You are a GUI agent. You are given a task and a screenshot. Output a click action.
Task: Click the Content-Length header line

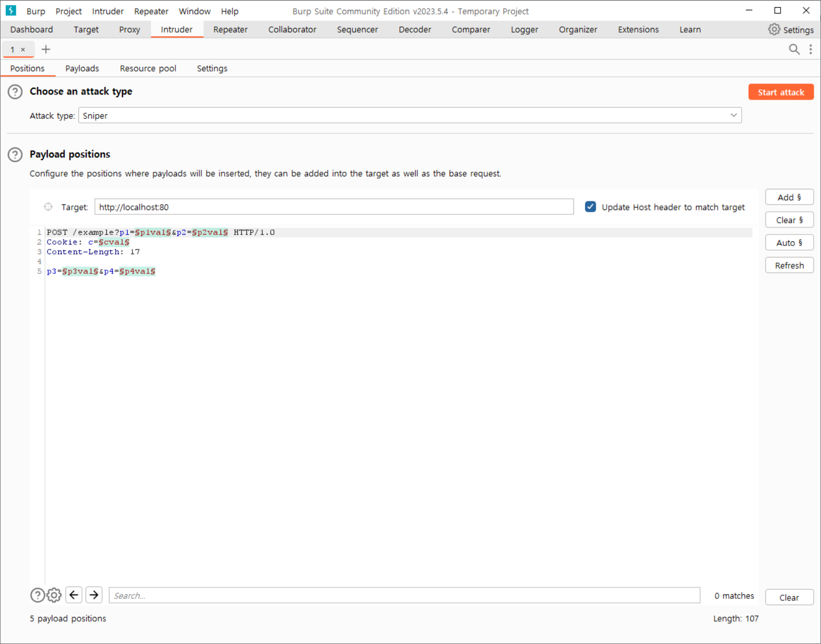pos(93,252)
